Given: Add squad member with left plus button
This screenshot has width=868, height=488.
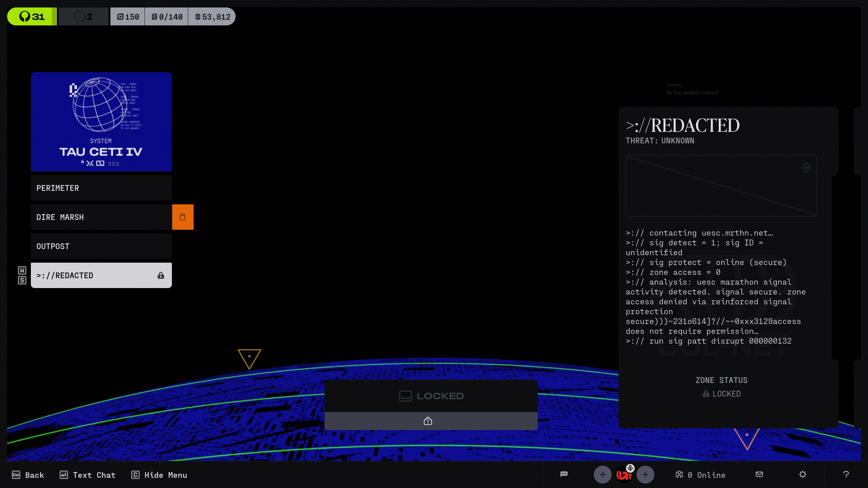Looking at the screenshot, I should click(603, 475).
